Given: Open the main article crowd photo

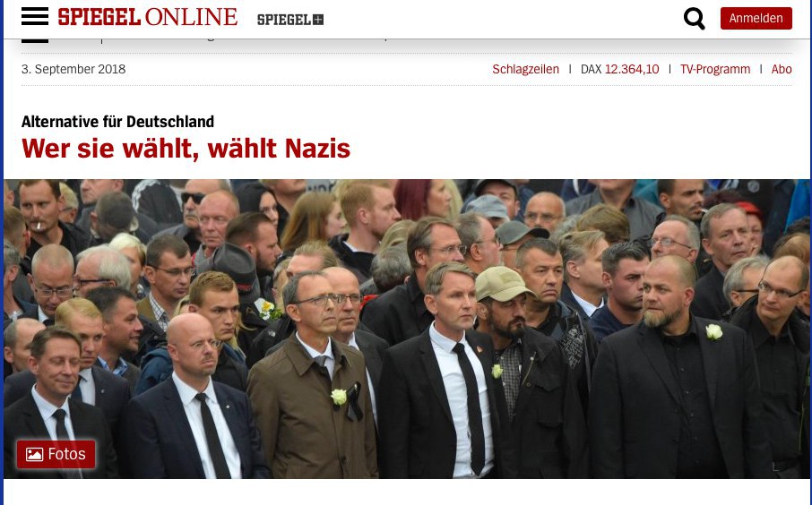Looking at the screenshot, I should click(407, 329).
